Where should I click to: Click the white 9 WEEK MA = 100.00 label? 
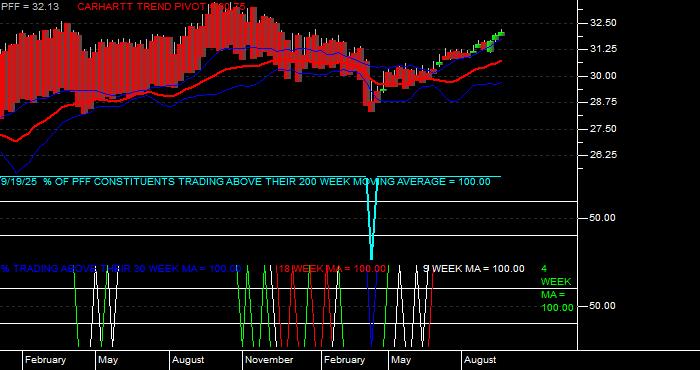474,269
